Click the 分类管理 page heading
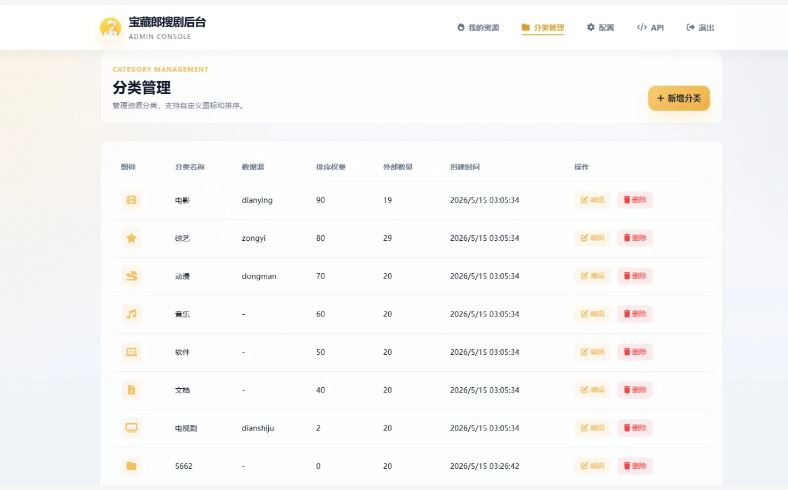Screen dimensions: 788x490 142,87
